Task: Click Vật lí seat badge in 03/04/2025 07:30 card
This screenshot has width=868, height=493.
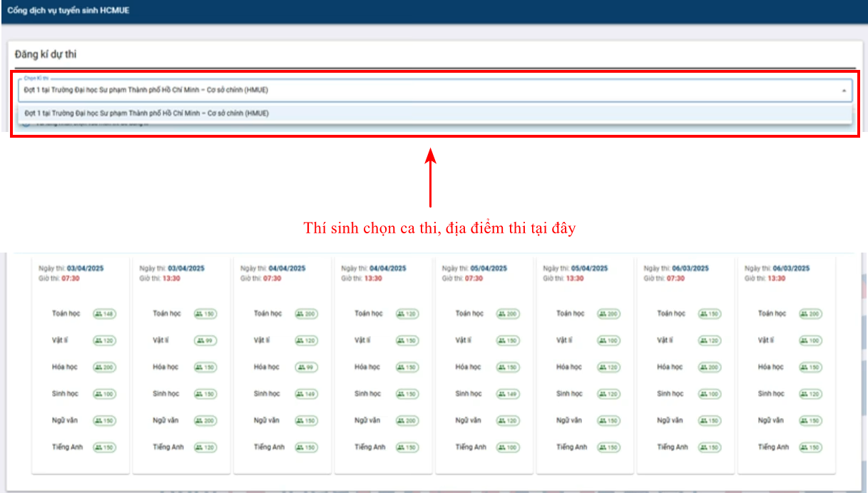Action: click(104, 340)
